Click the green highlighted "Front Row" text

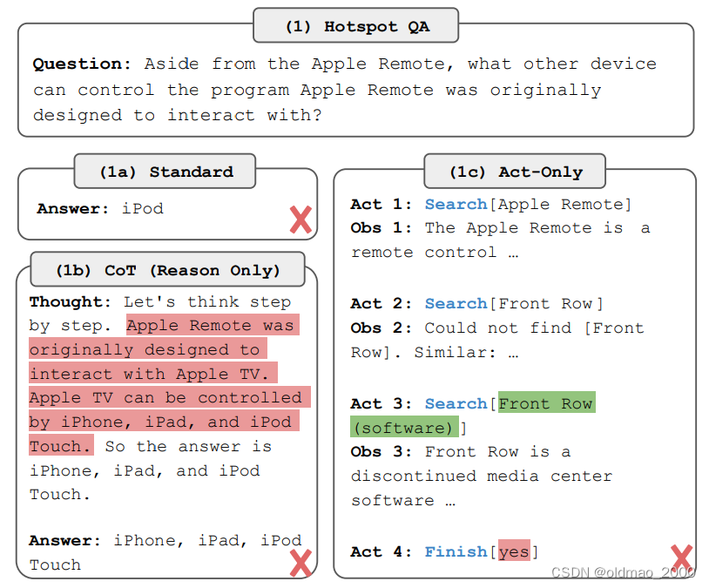tap(547, 402)
